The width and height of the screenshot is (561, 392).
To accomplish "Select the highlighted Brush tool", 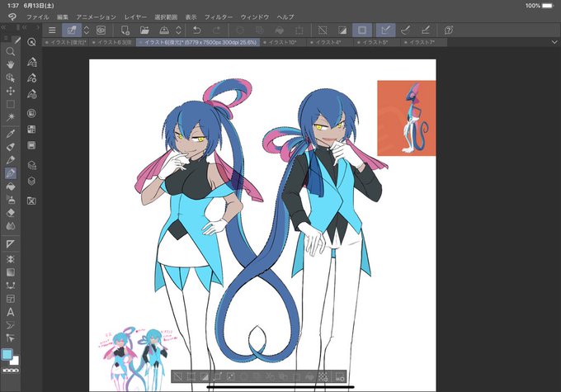I will pos(11,173).
